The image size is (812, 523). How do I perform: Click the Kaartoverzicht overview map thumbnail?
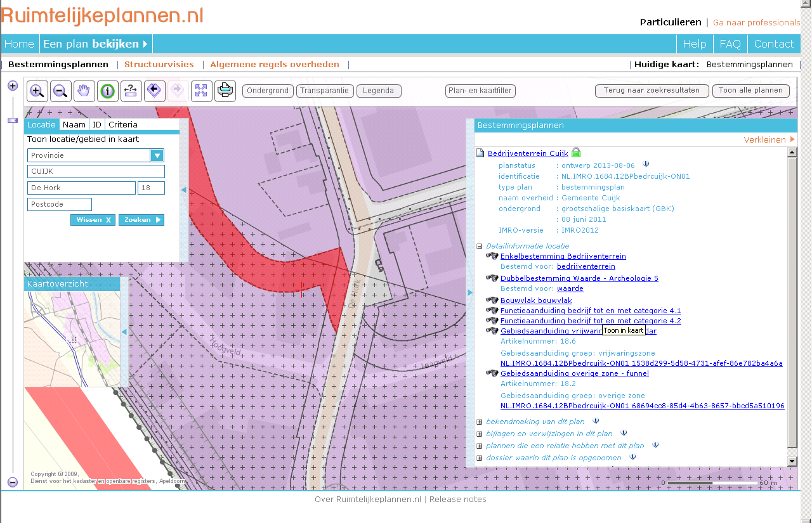72,339
